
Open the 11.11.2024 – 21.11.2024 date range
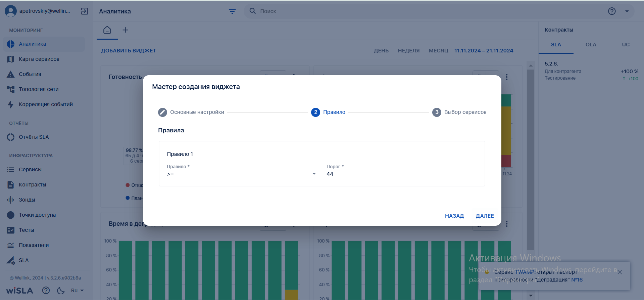(484, 51)
